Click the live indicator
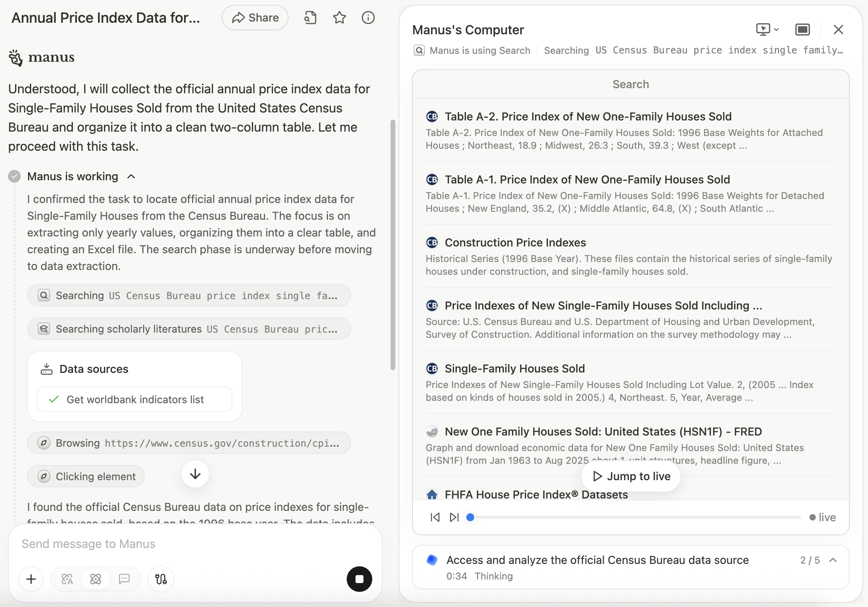This screenshot has width=868, height=607. point(823,517)
